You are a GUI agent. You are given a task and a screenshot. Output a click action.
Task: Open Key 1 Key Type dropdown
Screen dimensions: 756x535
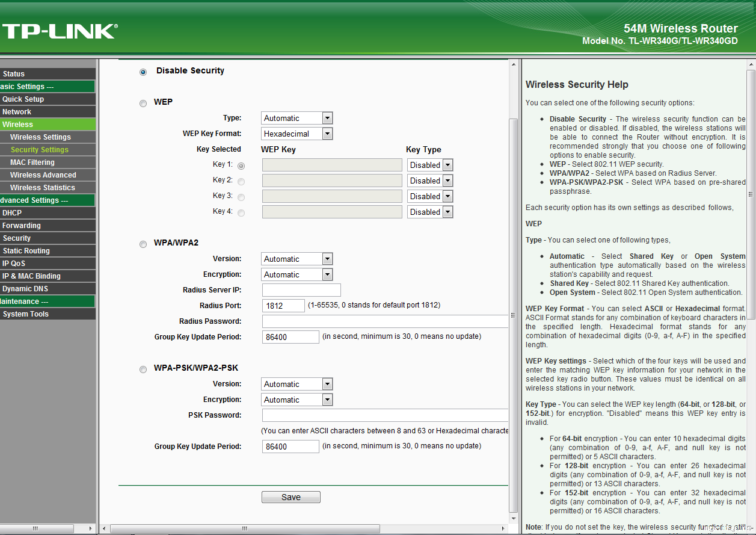(429, 165)
